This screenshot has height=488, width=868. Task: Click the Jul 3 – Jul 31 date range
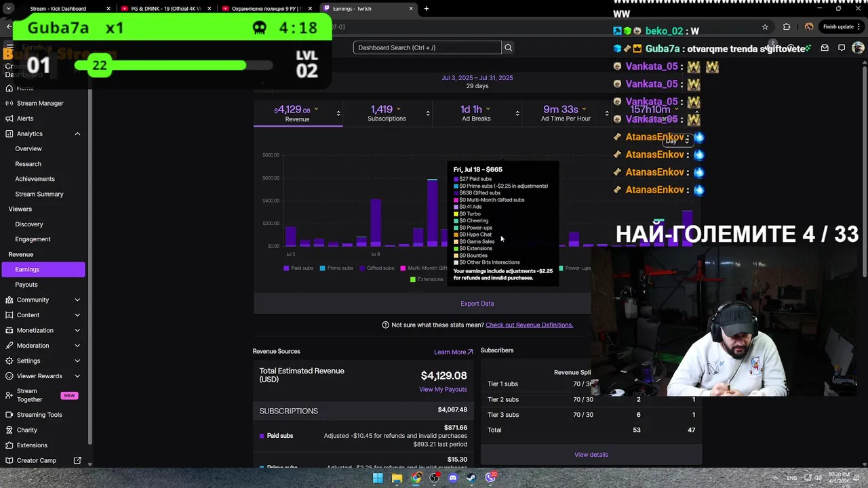click(477, 78)
